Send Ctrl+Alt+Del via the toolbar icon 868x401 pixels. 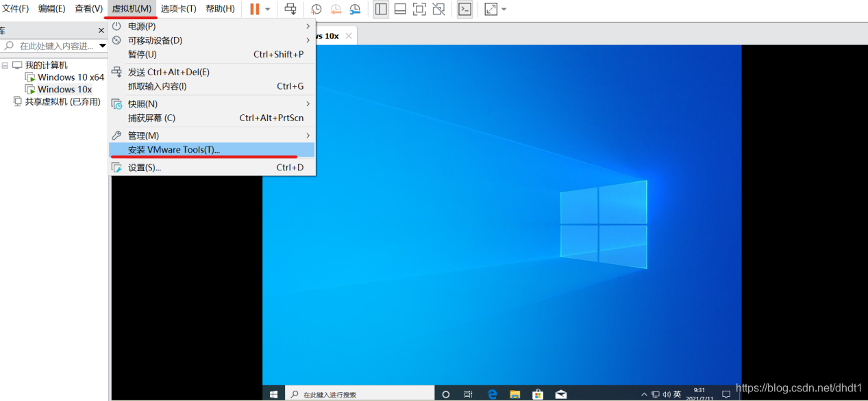pyautogui.click(x=290, y=9)
